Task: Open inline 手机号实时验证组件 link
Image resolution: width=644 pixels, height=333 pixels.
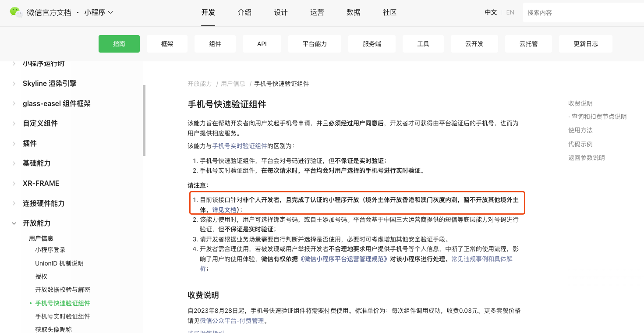Action: pyautogui.click(x=240, y=145)
